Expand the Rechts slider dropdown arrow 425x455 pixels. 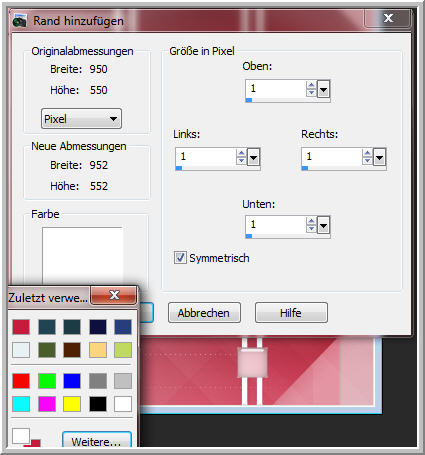379,157
